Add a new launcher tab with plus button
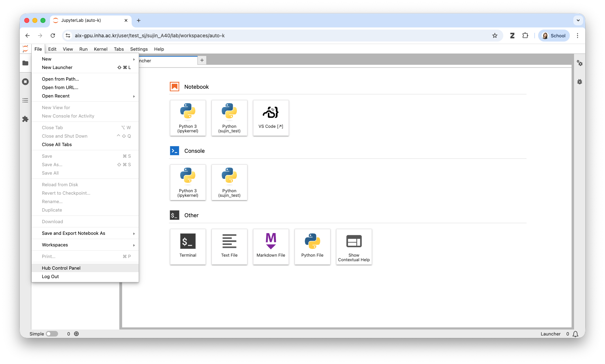Viewport: 605px width, 364px height. click(202, 60)
